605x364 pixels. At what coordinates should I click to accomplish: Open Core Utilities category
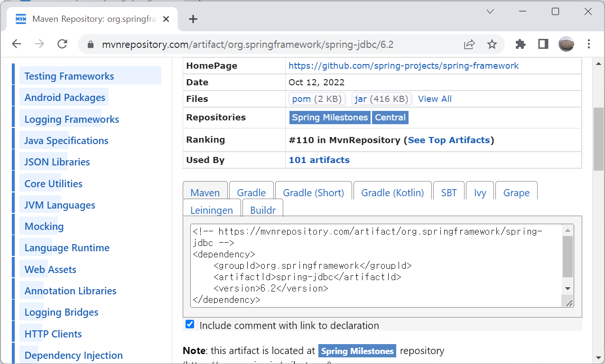point(54,184)
